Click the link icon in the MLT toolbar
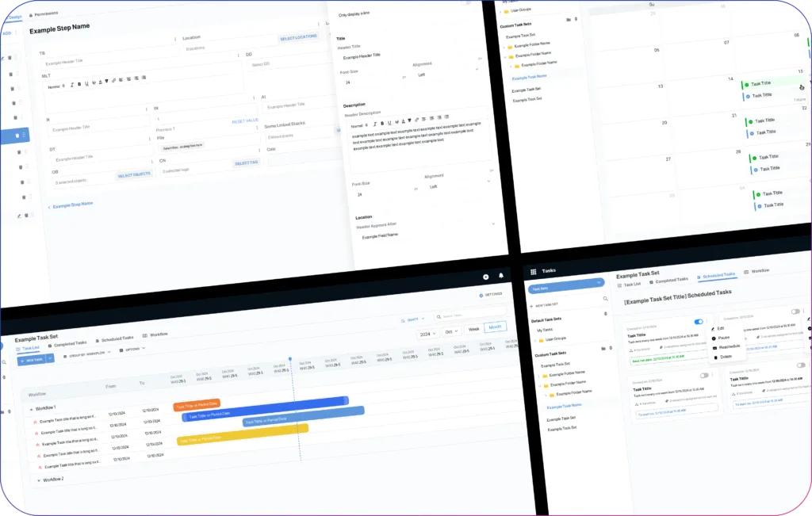Screen dimensions: 812x516 [114, 81]
